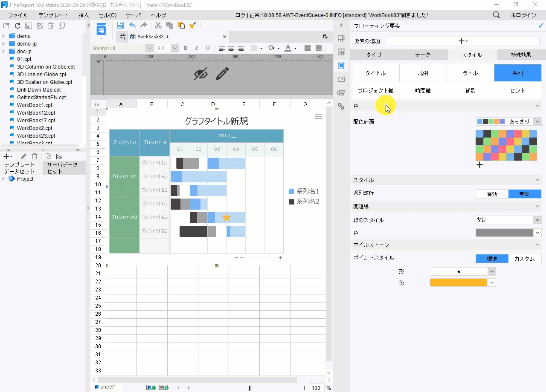This screenshot has width=546, height=392.
Task: Align text to the right
Action: [241, 48]
